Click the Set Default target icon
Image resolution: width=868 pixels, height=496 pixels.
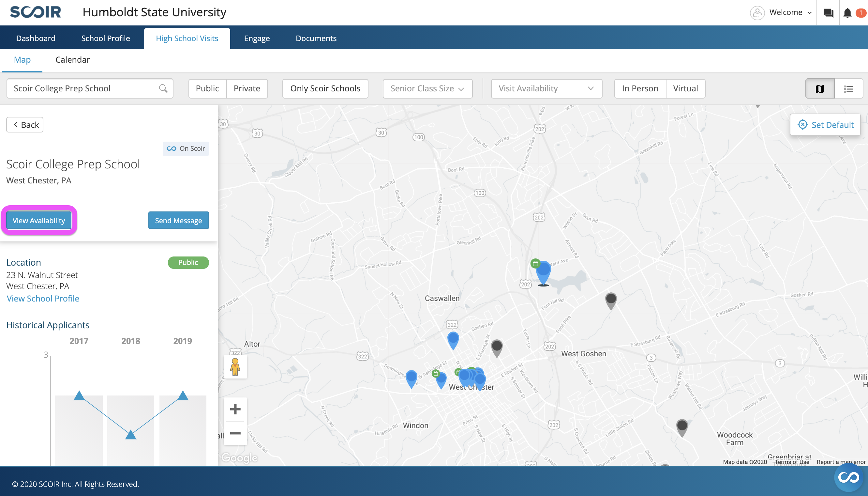click(802, 125)
